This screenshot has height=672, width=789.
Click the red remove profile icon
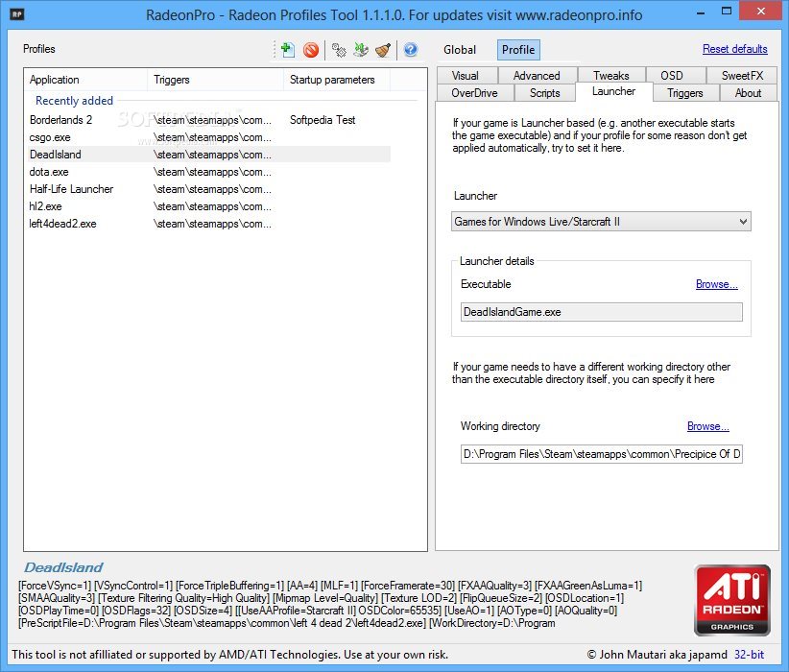(311, 50)
